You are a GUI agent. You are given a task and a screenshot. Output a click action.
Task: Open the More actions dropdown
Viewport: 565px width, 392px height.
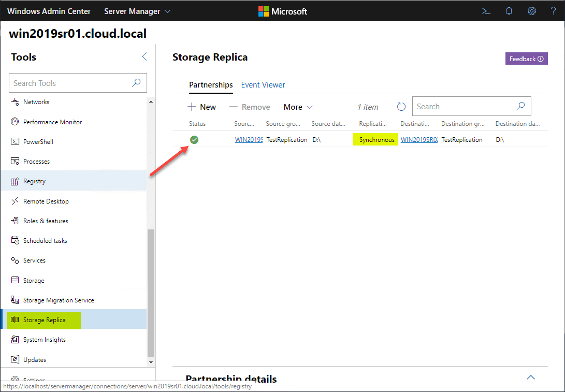(x=298, y=107)
